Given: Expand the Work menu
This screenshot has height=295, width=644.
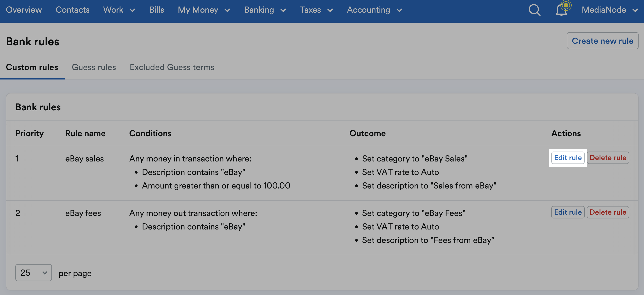Looking at the screenshot, I should [119, 10].
